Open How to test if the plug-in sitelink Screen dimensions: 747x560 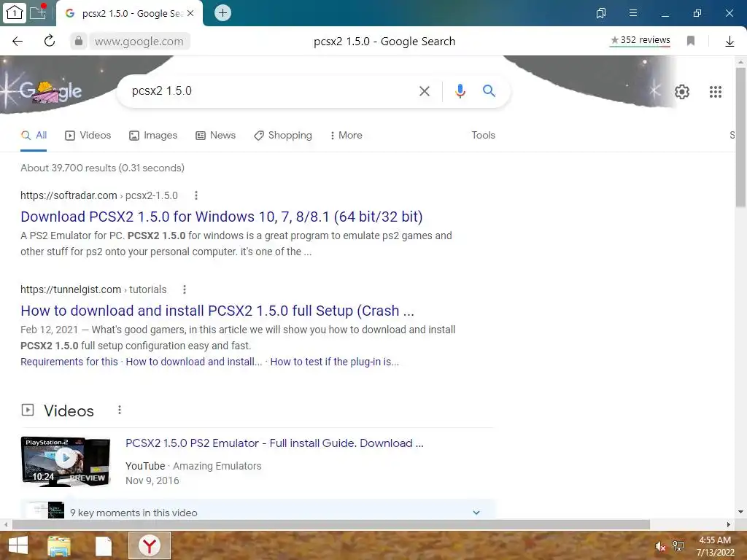334,362
